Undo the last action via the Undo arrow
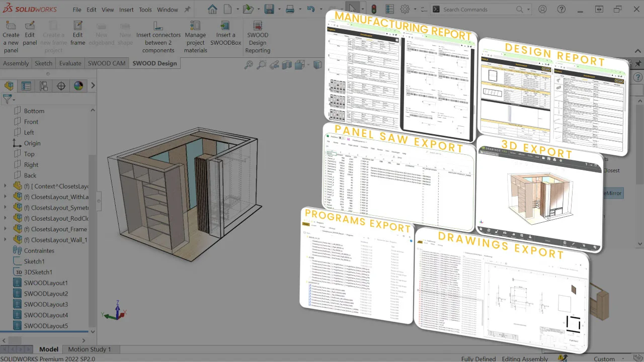The width and height of the screenshot is (644, 362). click(x=311, y=9)
